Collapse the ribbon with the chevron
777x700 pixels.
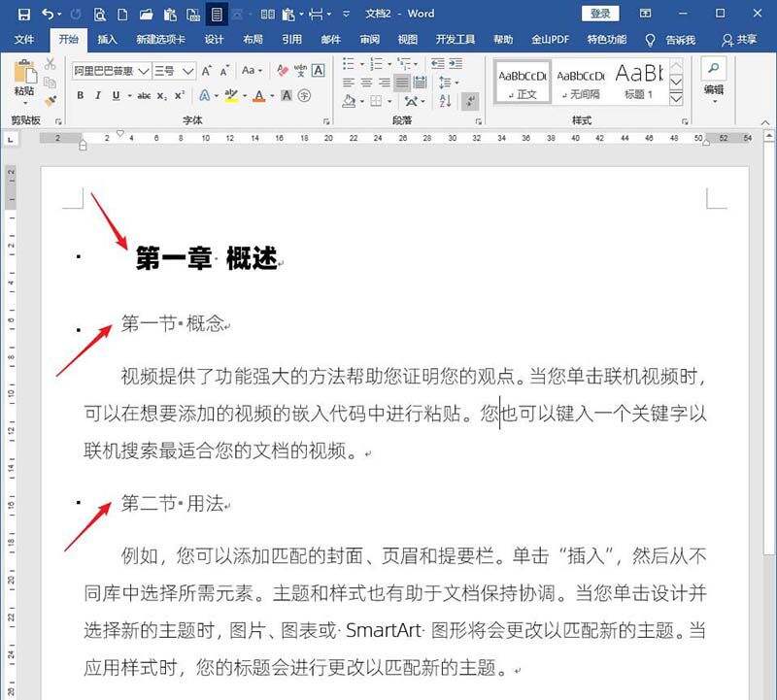point(765,122)
